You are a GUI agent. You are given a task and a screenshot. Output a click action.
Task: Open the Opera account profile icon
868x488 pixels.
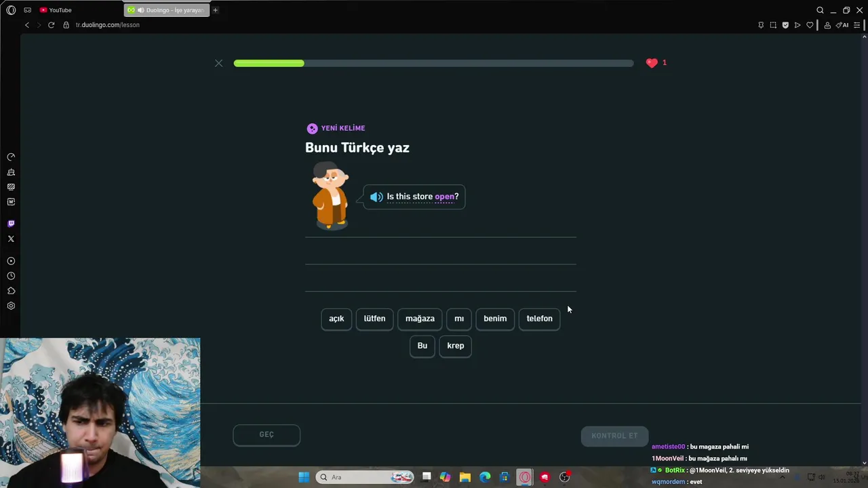[x=827, y=25]
